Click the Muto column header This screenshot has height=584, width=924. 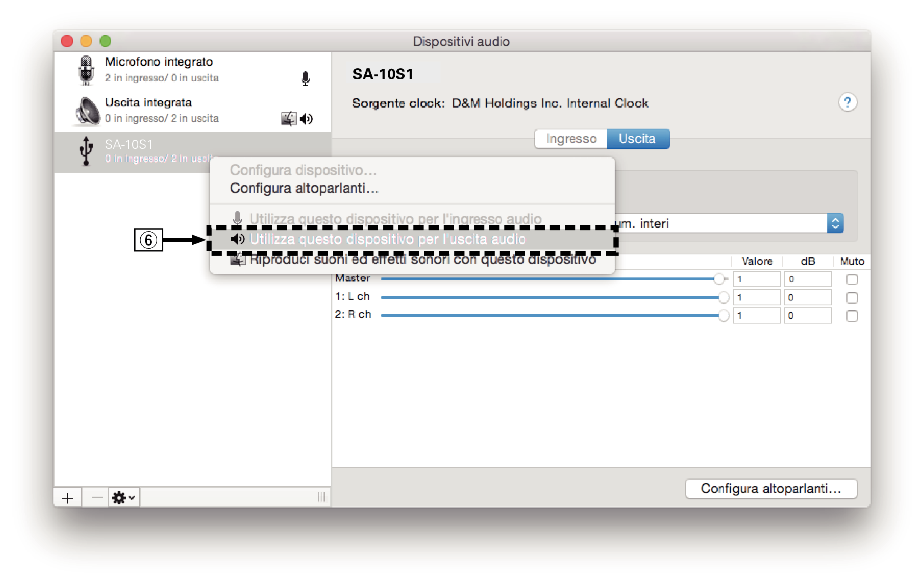852,261
